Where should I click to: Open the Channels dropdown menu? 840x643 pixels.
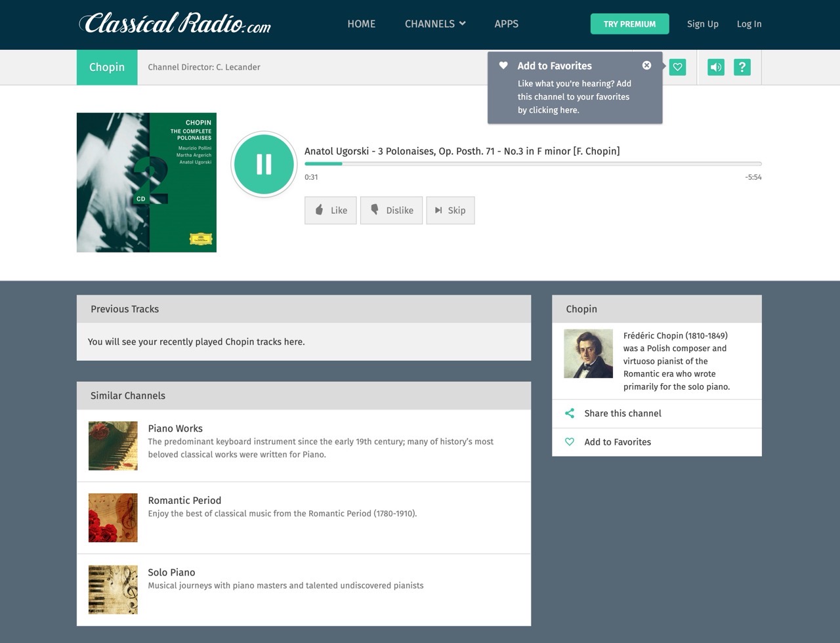(x=435, y=24)
